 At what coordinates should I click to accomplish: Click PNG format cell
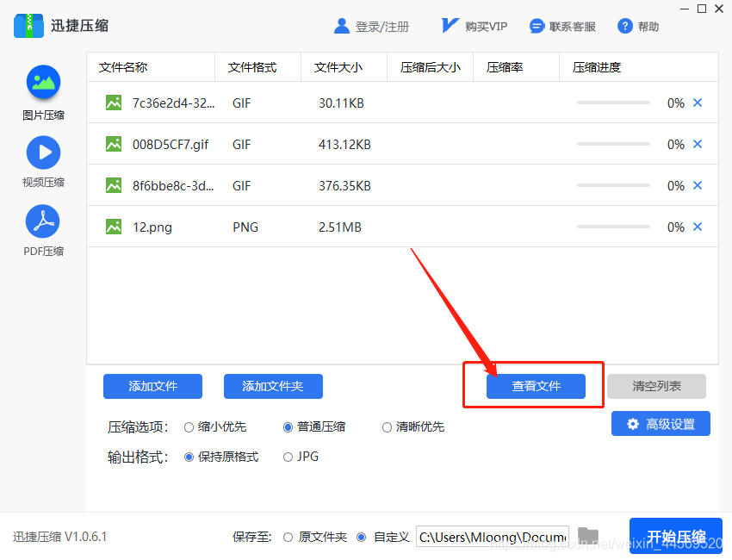[x=245, y=227]
